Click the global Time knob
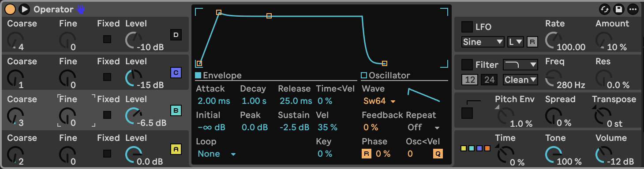 pyautogui.click(x=505, y=154)
